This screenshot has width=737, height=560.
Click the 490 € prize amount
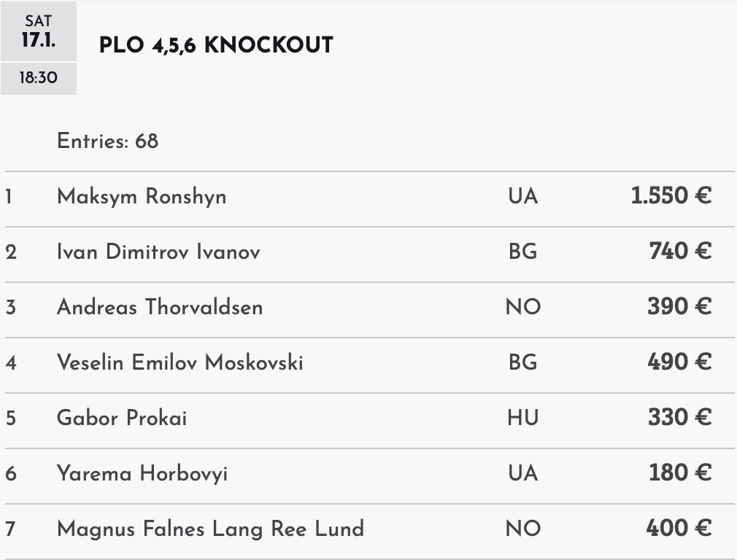click(x=679, y=362)
